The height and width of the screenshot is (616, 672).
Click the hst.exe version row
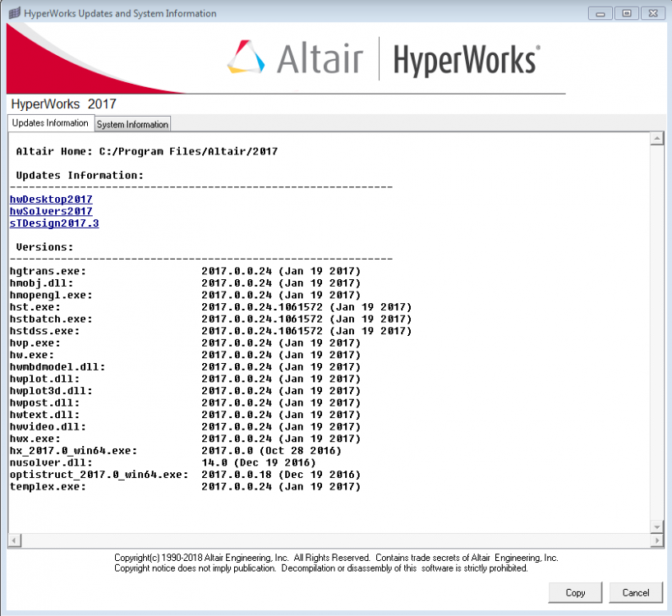pos(210,307)
